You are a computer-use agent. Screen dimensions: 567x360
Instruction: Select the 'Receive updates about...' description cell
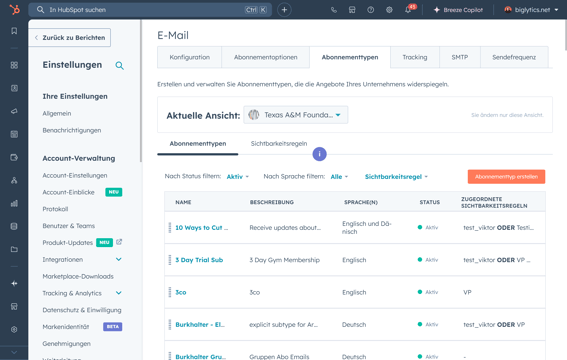pos(285,228)
